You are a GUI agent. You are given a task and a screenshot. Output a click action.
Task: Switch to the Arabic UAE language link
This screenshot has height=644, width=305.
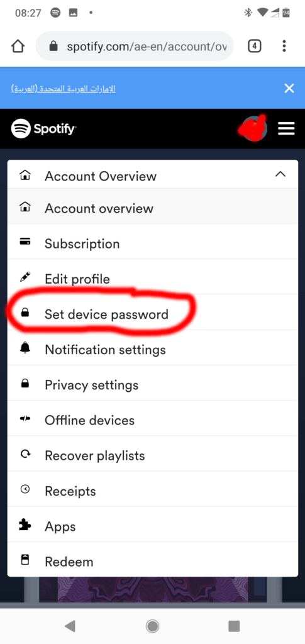pyautogui.click(x=64, y=89)
